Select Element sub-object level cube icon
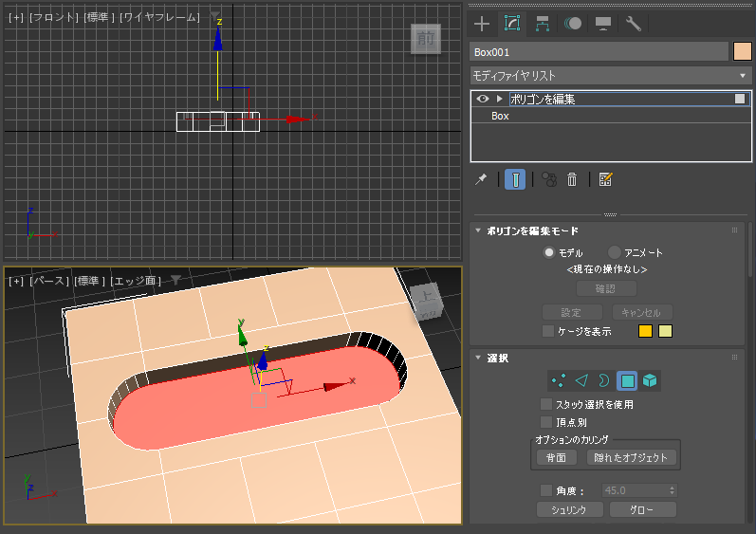Screen dimensions: 756x534 pyautogui.click(x=650, y=380)
